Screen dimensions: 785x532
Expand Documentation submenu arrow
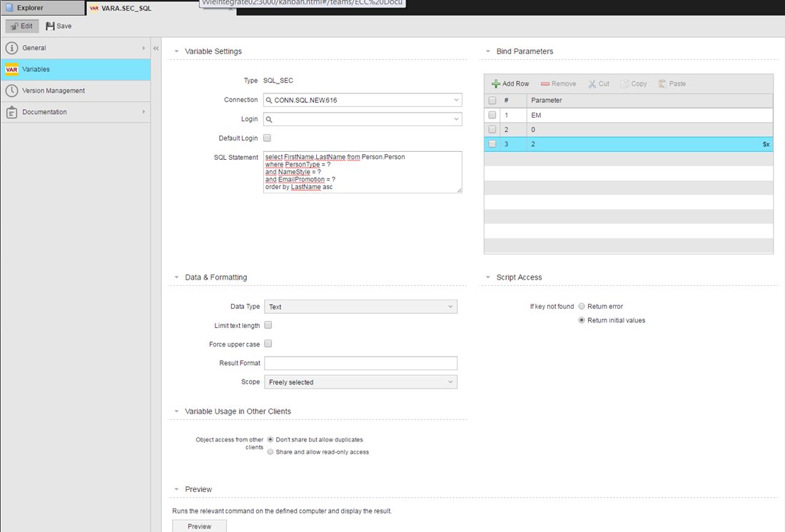tap(143, 112)
